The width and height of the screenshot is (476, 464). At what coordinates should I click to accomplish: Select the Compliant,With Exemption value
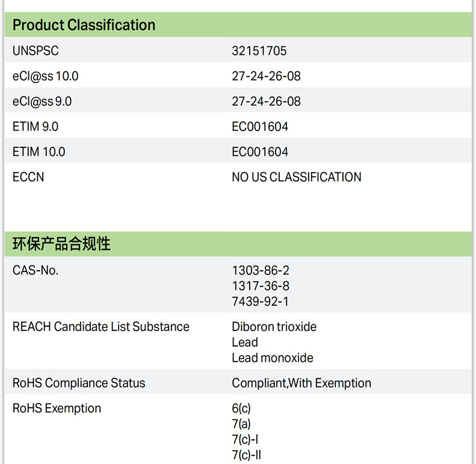(301, 383)
